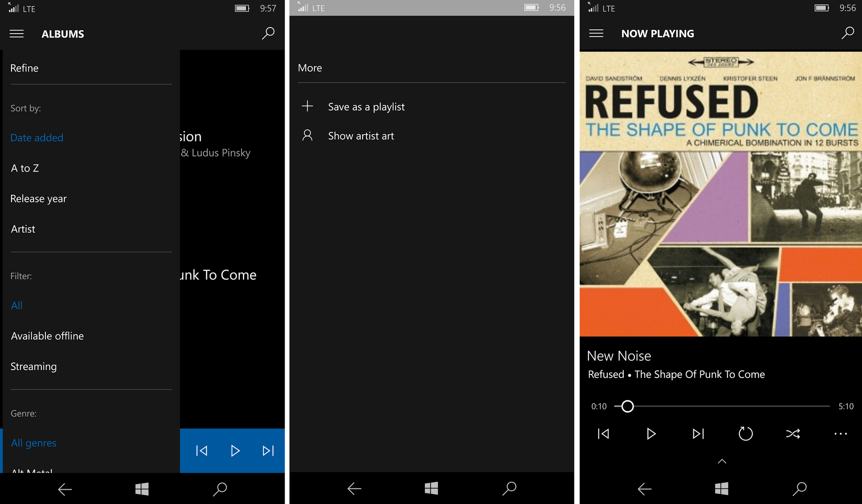862x504 pixels.
Task: Click the '& Ludus Pinsky' artist text
Action: tap(215, 153)
